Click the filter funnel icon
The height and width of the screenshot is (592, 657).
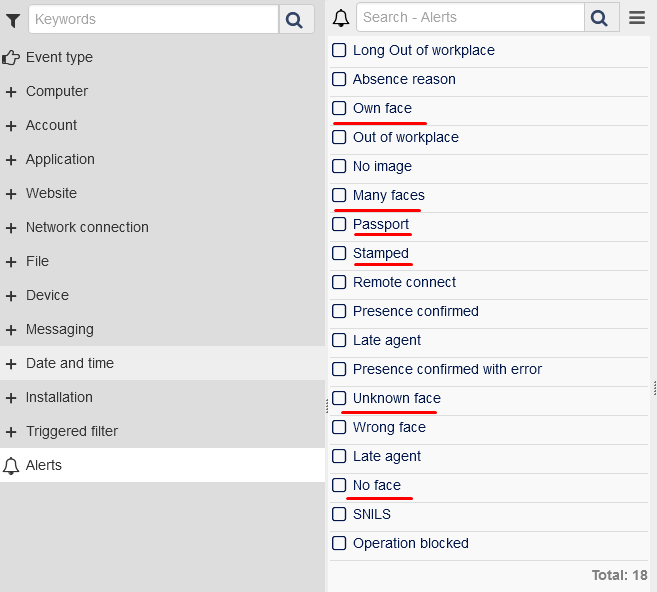13,19
